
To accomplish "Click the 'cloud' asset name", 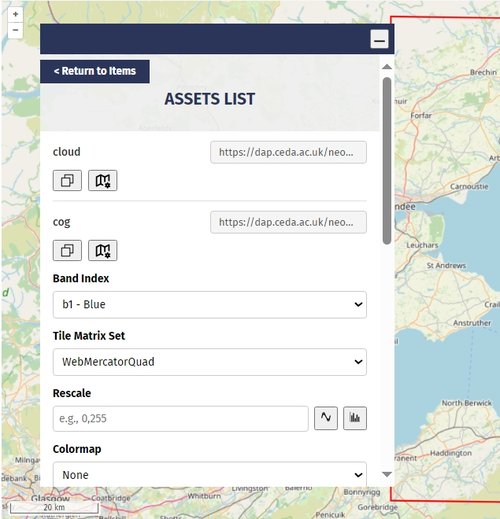I will click(67, 152).
